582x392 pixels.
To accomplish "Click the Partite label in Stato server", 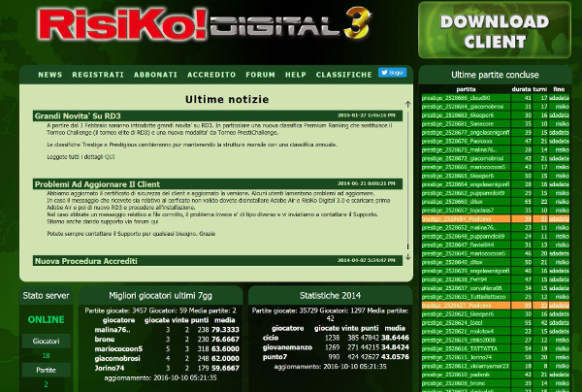I will 46,370.
